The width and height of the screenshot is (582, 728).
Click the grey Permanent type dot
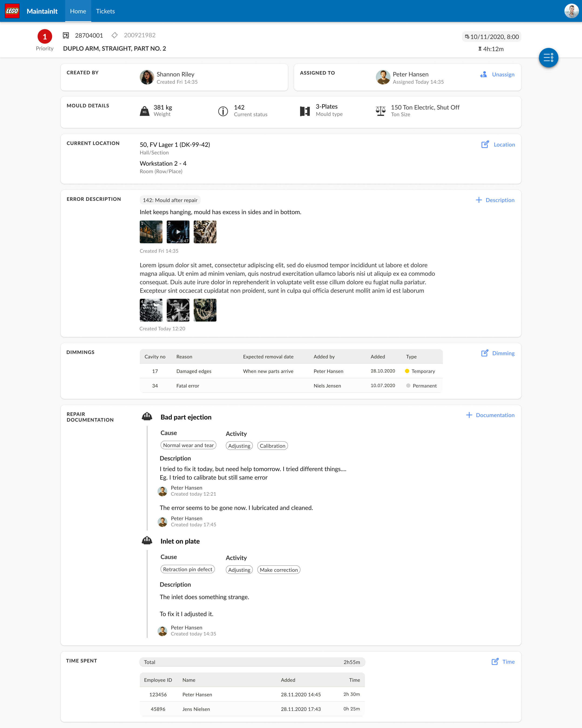pos(408,386)
